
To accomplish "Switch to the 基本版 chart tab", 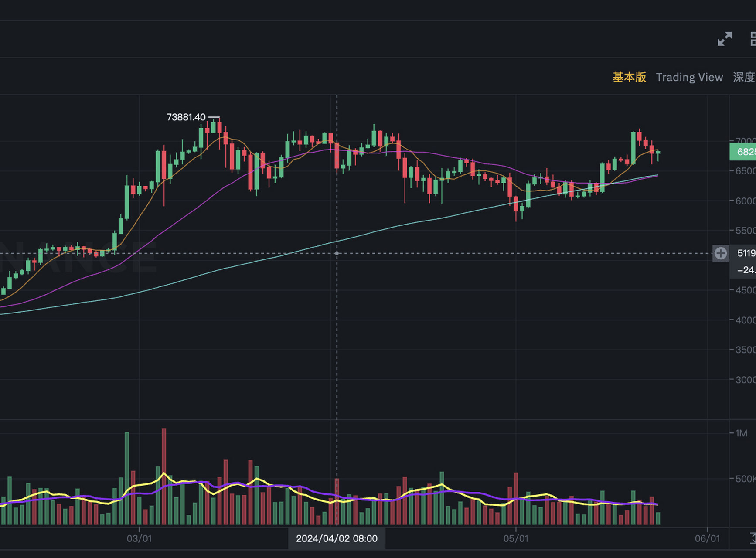I will click(x=629, y=77).
